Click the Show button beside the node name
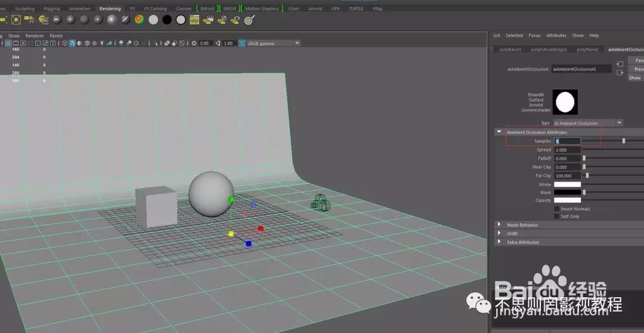 point(636,77)
